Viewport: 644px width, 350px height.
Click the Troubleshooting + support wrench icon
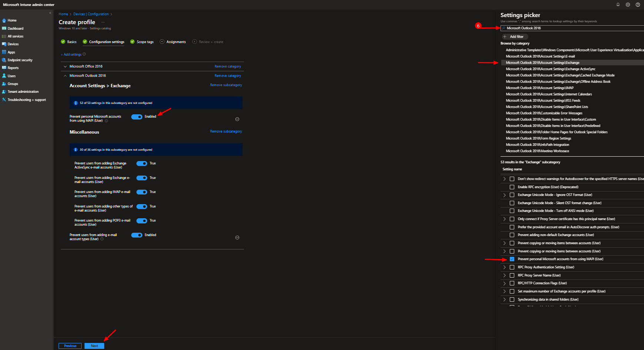coord(4,100)
